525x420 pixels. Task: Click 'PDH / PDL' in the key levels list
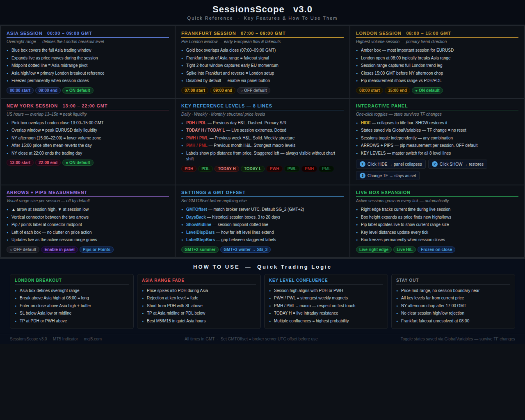(x=196, y=123)
